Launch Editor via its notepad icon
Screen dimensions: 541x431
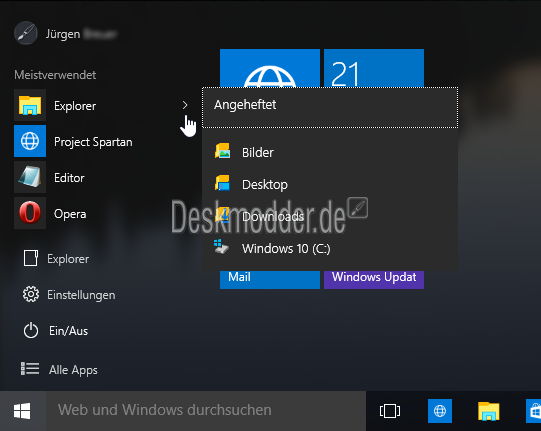(30, 177)
